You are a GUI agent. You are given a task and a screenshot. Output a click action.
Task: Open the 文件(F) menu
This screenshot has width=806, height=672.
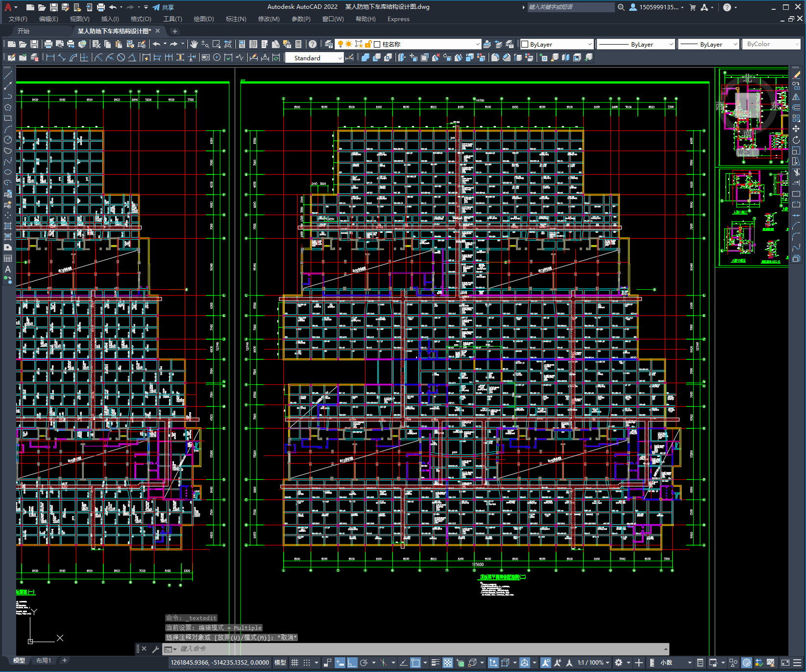click(18, 19)
